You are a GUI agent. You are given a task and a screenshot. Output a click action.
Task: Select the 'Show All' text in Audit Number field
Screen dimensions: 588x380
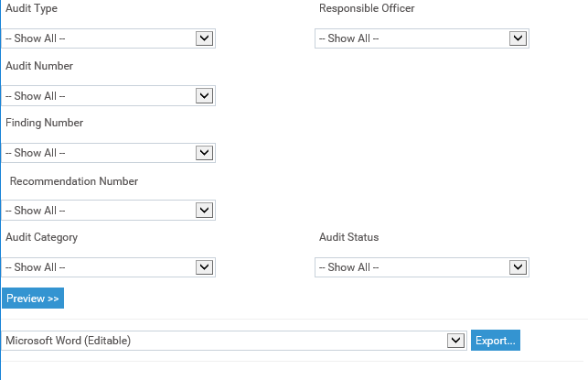coord(36,96)
